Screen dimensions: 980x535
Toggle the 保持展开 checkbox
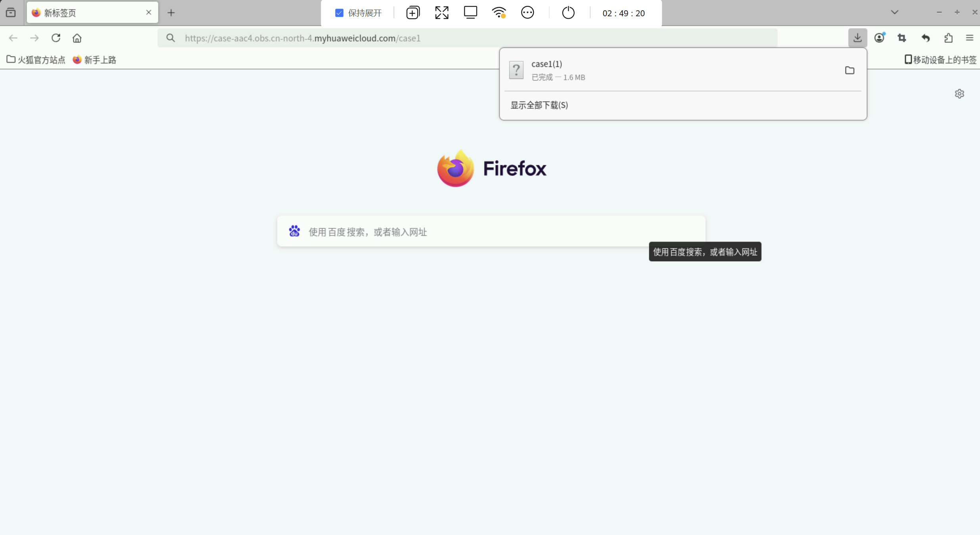coord(339,13)
